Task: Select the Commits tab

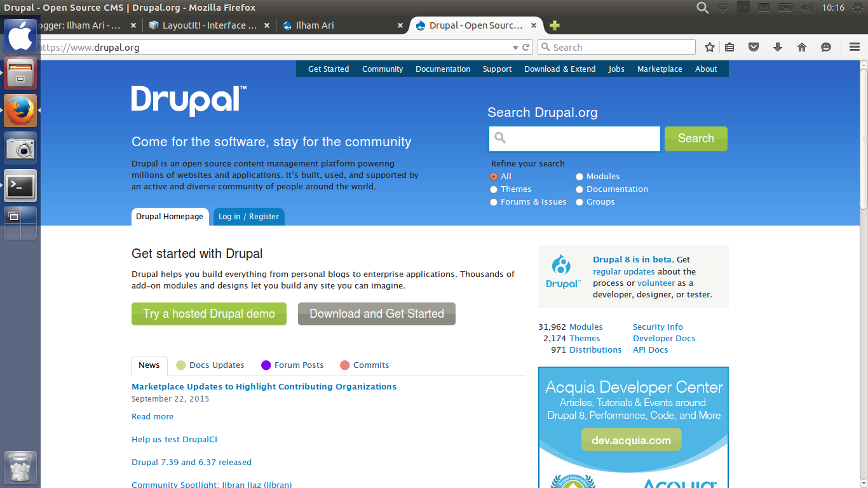Action: click(364, 365)
